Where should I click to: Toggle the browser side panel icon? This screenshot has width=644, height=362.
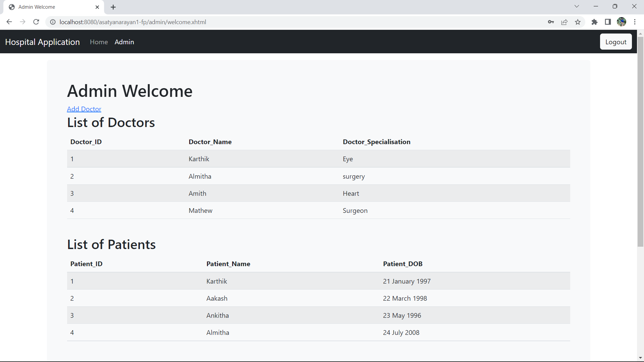pyautogui.click(x=608, y=22)
